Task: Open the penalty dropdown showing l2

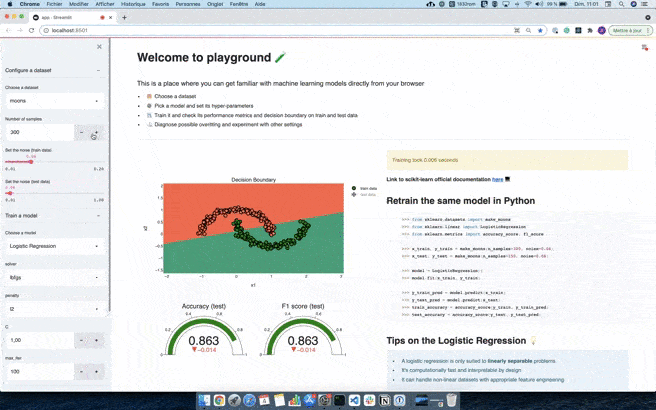Action: [54, 309]
